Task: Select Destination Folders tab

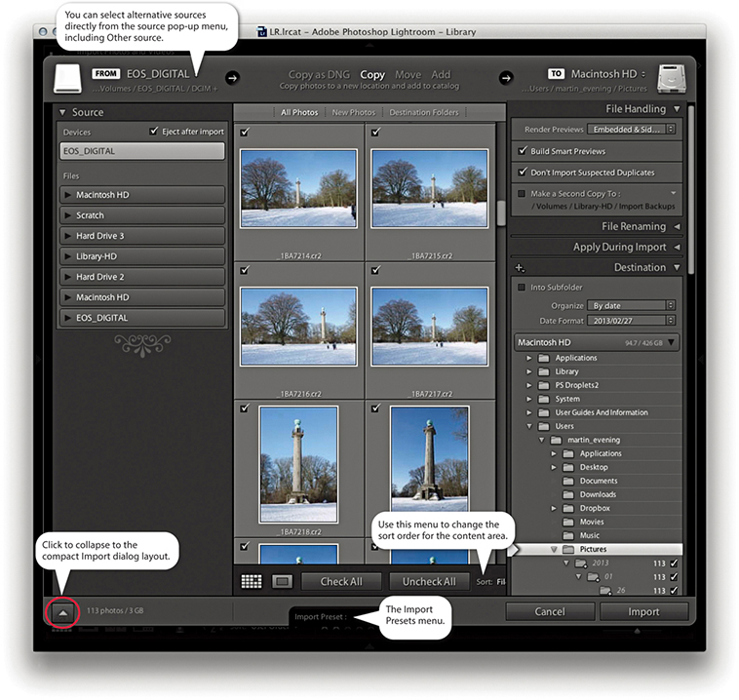Action: coord(424,112)
